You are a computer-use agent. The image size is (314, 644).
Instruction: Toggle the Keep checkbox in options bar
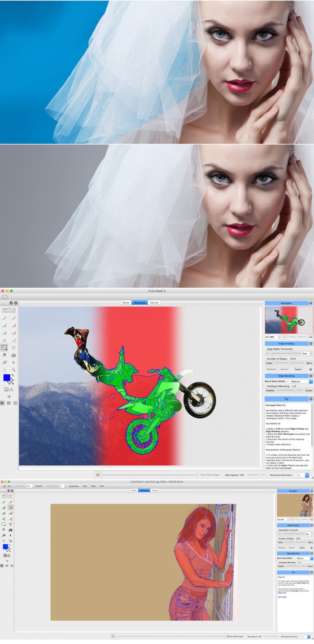(x=82, y=486)
